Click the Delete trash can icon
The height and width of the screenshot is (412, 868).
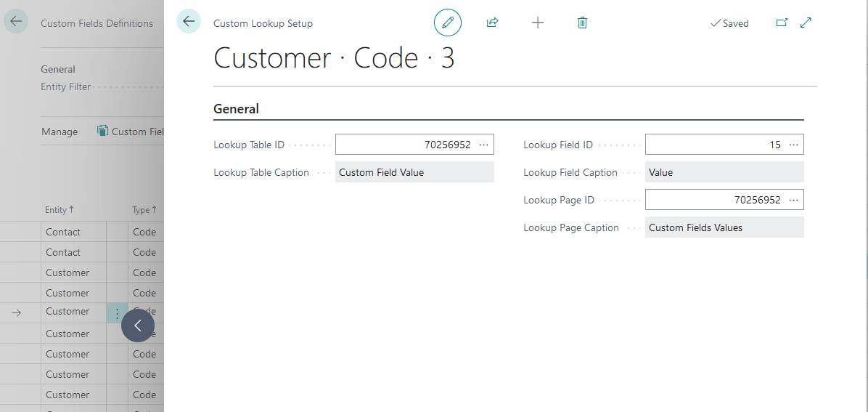582,23
